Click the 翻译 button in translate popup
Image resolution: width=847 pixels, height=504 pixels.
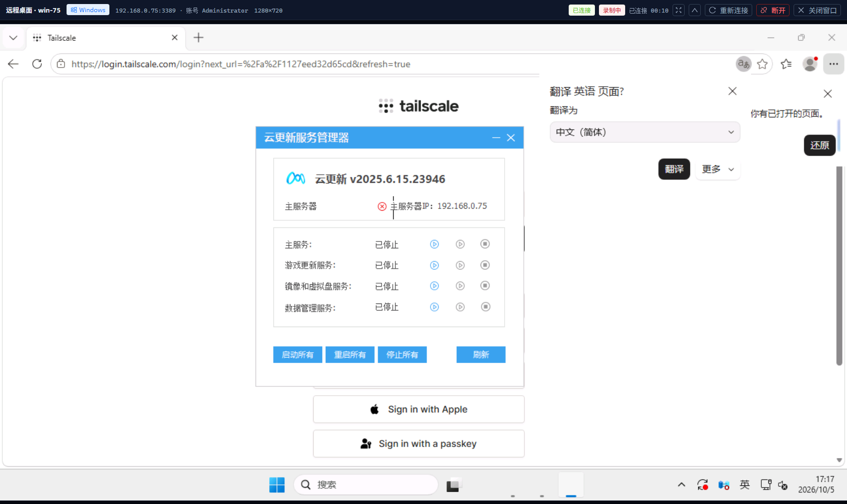674,169
